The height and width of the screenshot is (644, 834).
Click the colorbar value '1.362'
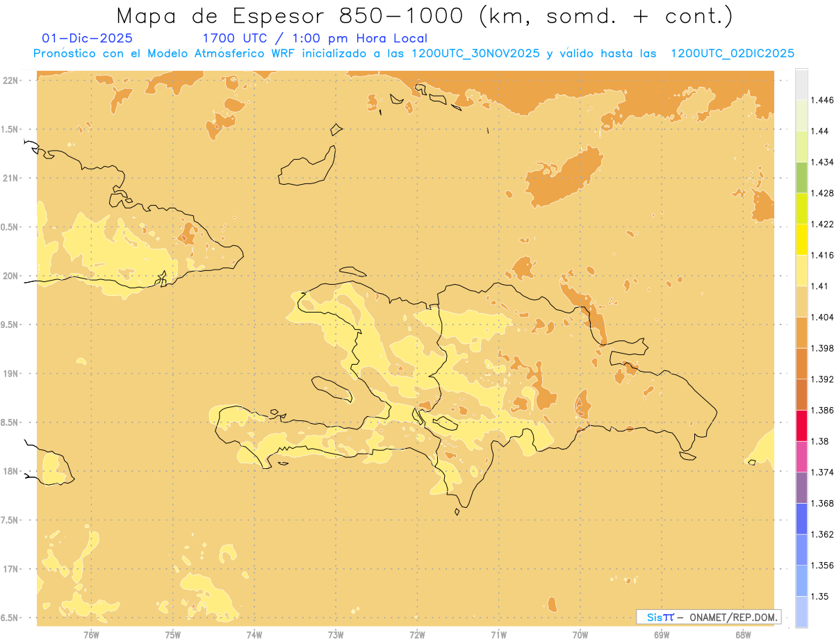(x=822, y=534)
